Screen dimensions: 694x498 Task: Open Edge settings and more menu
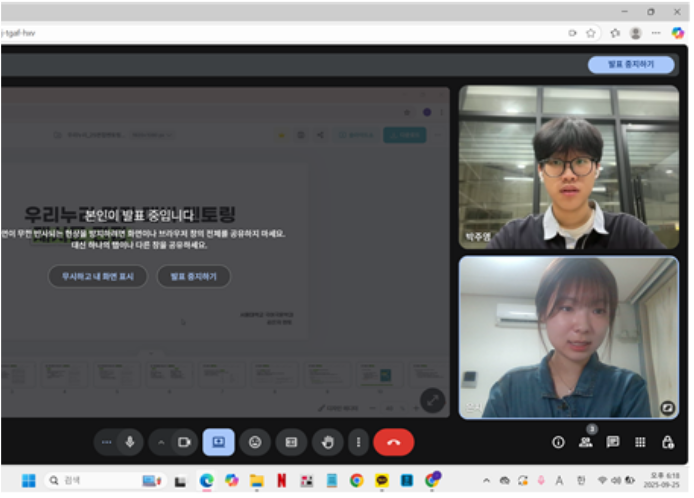(x=656, y=33)
